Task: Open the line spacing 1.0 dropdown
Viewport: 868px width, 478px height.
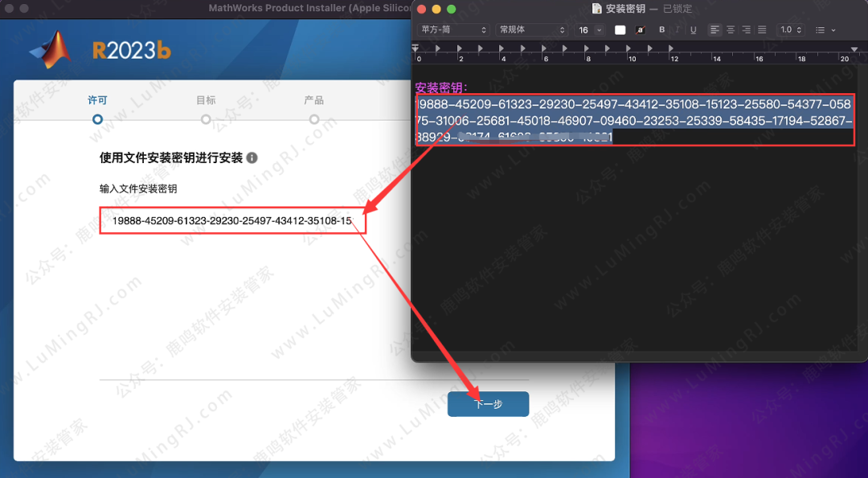Action: pyautogui.click(x=791, y=30)
